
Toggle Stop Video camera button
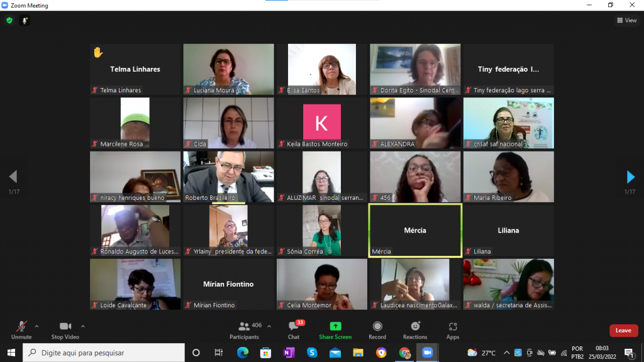click(x=65, y=330)
